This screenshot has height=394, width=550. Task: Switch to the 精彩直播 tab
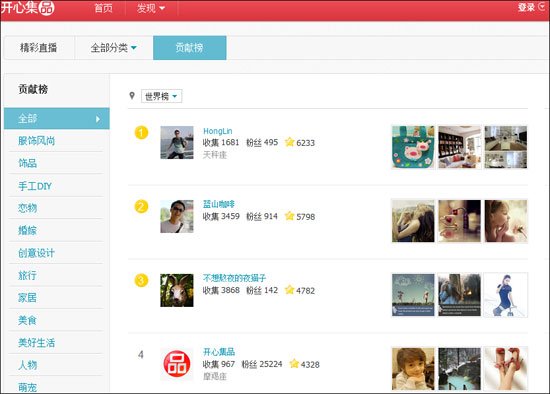pyautogui.click(x=38, y=48)
